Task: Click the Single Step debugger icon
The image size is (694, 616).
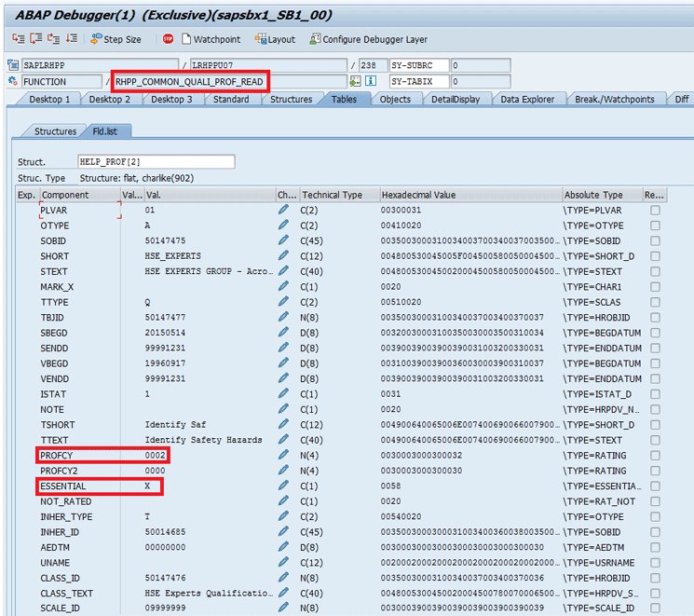Action: pos(19,39)
